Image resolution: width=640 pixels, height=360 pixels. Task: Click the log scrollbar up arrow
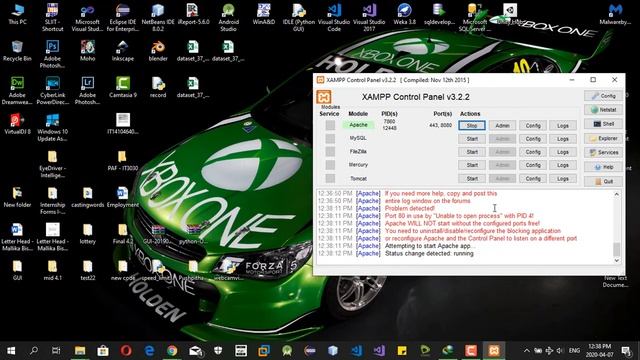[x=616, y=194]
